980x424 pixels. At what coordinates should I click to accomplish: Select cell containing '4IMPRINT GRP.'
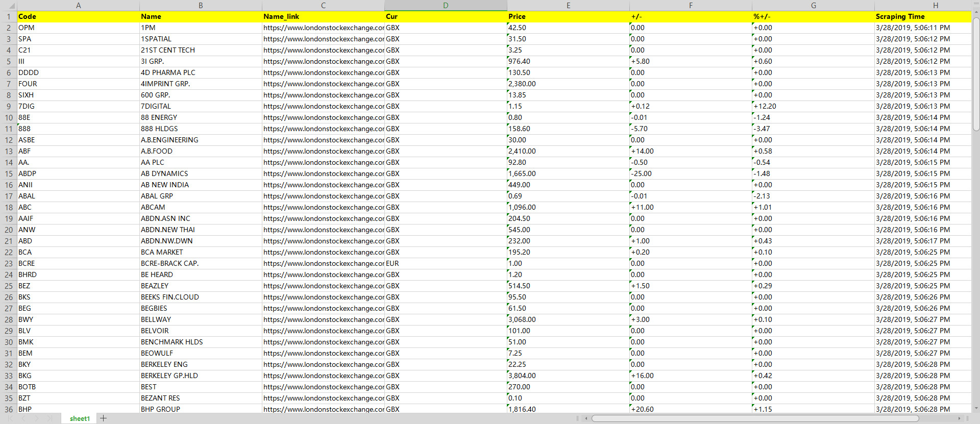[x=201, y=84]
